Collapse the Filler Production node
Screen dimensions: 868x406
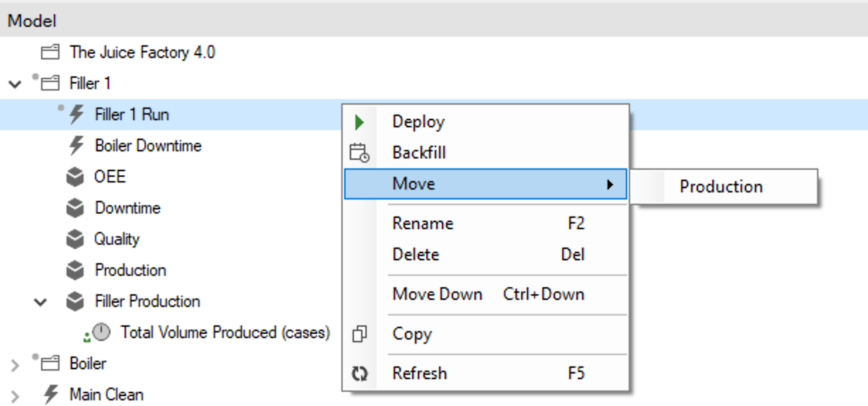(40, 302)
